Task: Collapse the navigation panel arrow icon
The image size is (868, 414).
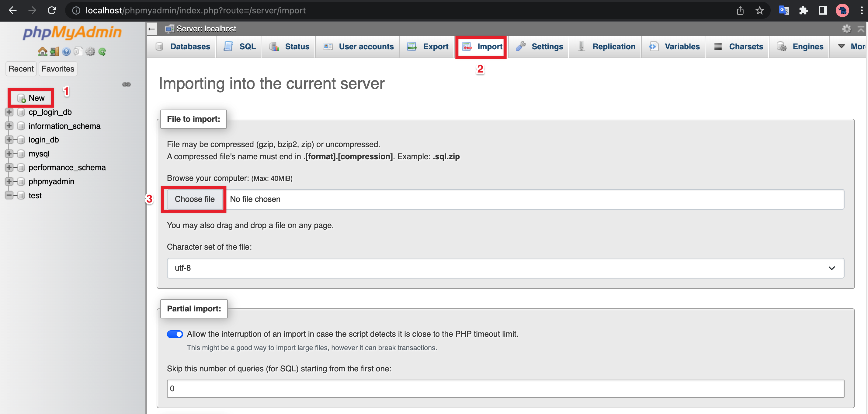Action: point(152,29)
